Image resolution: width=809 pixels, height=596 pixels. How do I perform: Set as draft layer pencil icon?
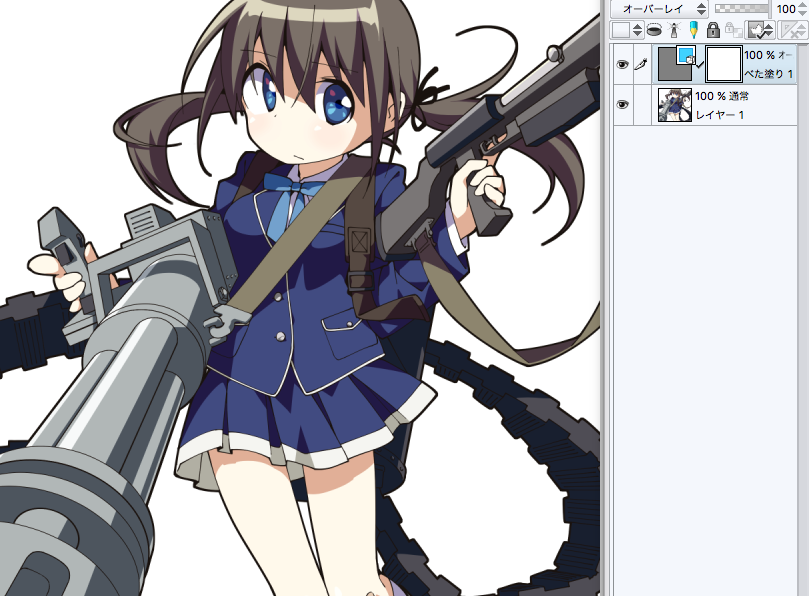tap(693, 30)
